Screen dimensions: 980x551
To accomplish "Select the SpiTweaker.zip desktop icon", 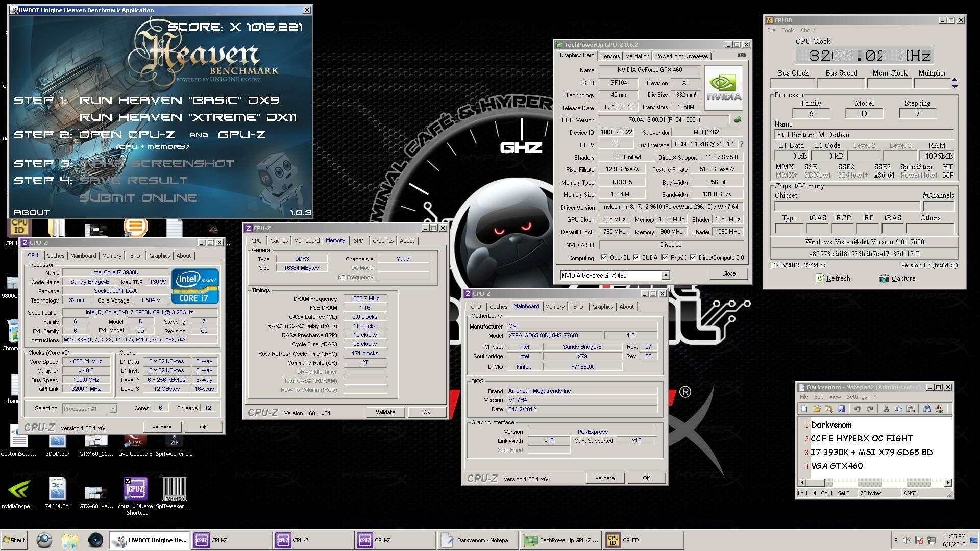I will click(x=174, y=445).
